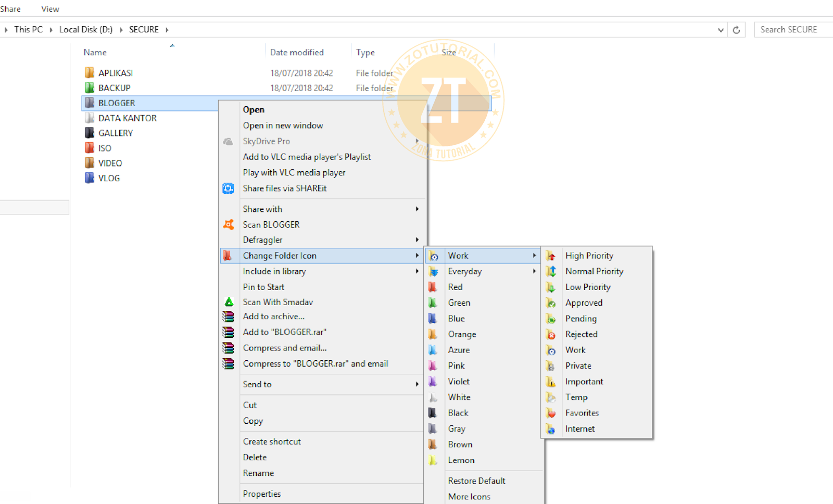Navigate to Local Disk (D:) breadcrumb

85,29
